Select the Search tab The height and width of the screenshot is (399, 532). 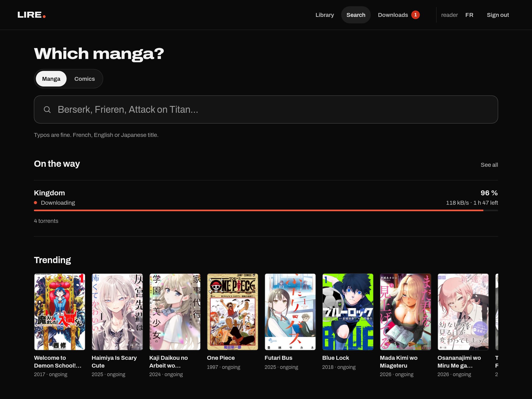[x=356, y=15]
